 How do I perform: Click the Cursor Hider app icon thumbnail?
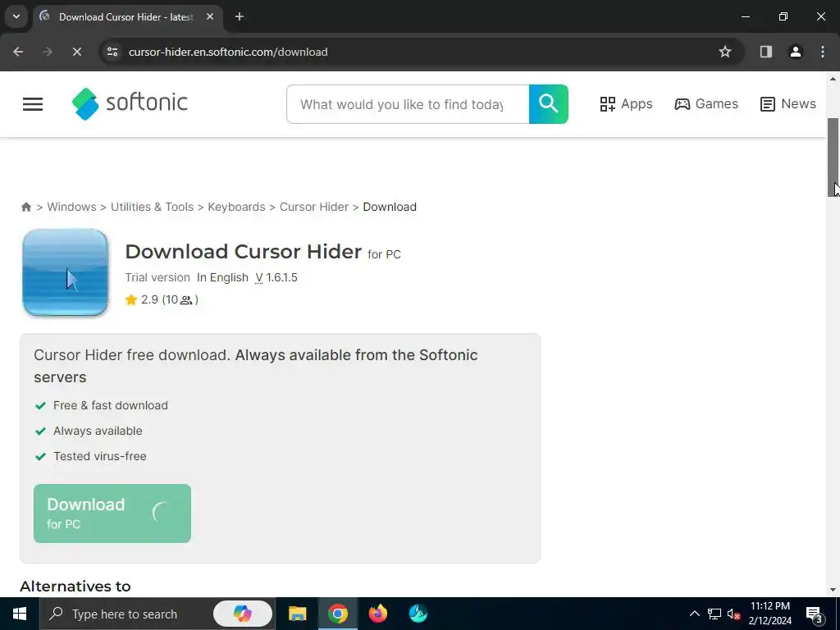pos(65,272)
